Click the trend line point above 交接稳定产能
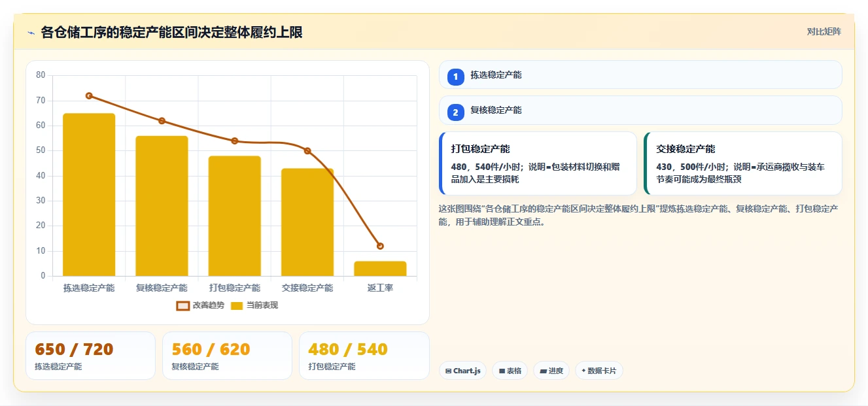Viewport: 868px width, 406px height. (307, 151)
